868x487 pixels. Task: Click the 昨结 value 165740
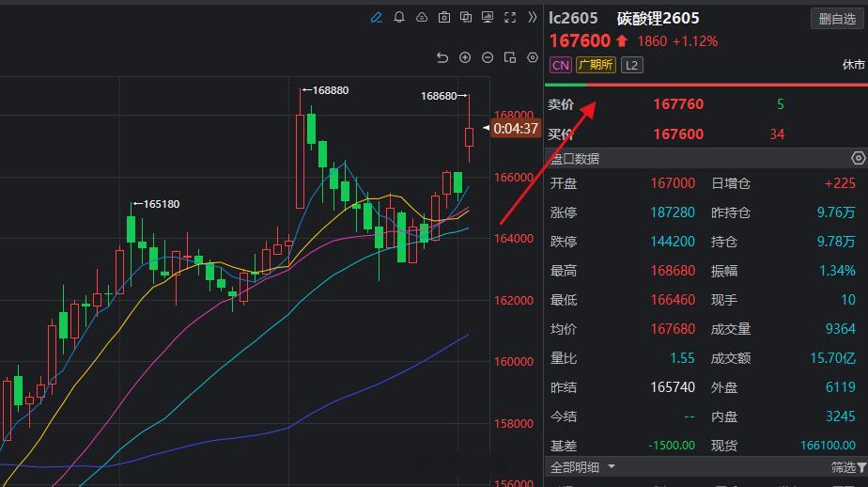coord(673,386)
